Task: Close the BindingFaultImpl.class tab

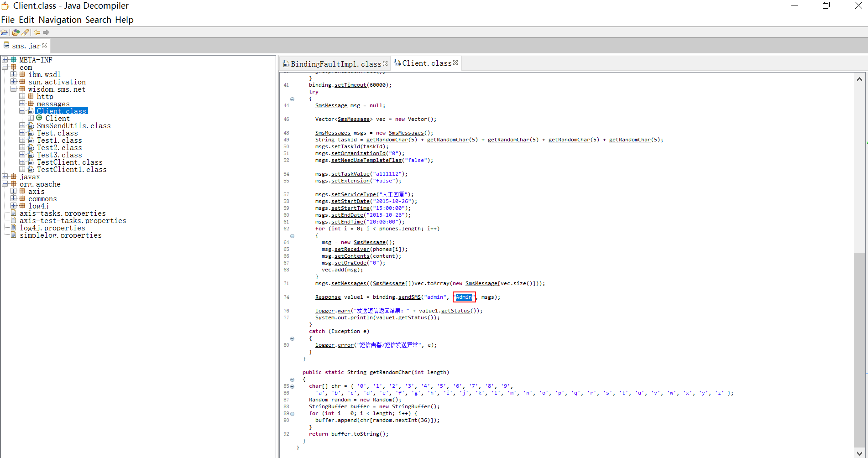Action: pyautogui.click(x=385, y=63)
